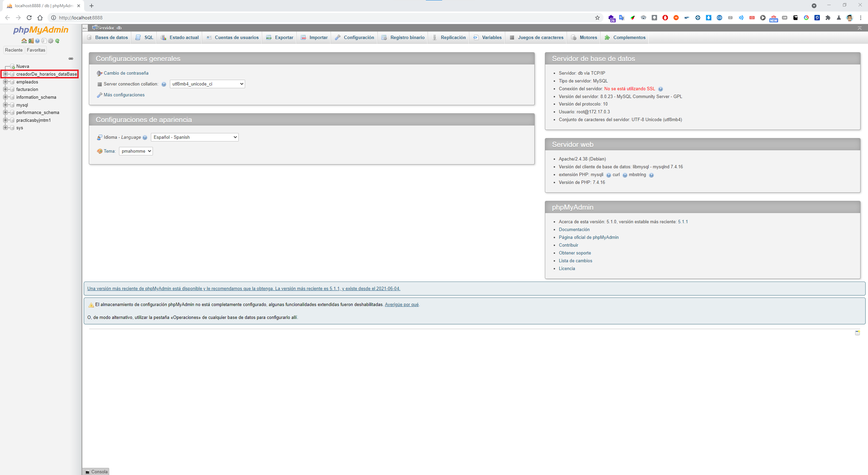Click the Cambio de contraseña link
Image resolution: width=868 pixels, height=475 pixels.
click(x=126, y=73)
